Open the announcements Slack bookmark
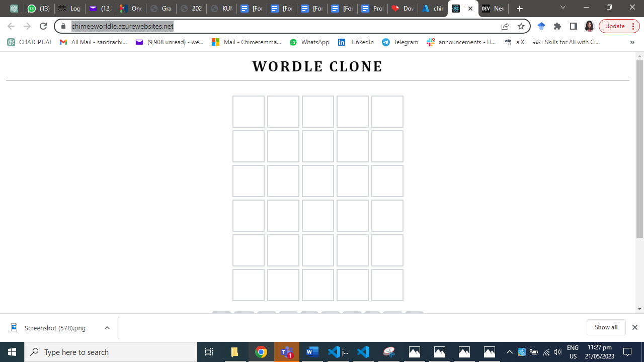This screenshot has width=644, height=362. (461, 42)
